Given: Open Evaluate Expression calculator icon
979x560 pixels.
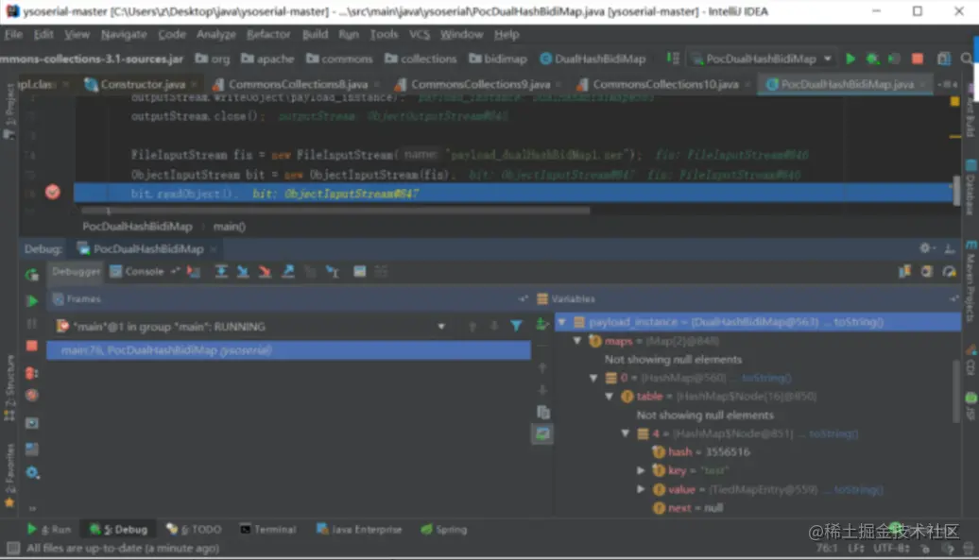Looking at the screenshot, I should tap(360, 272).
